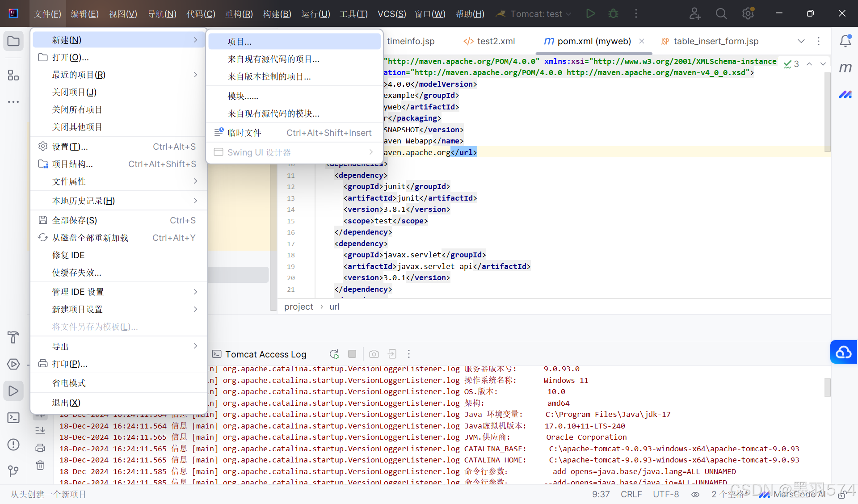Click the CRLF line separator in status bar
Viewport: 858px width, 504px height.
click(631, 494)
